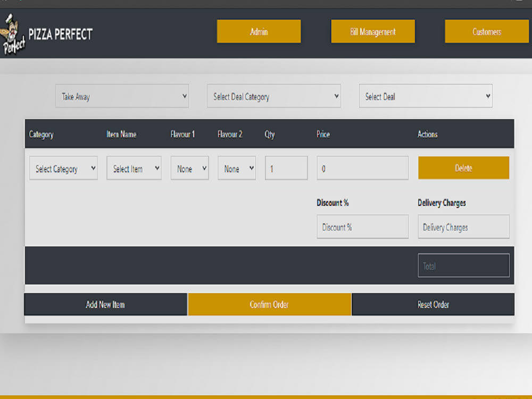Image resolution: width=532 pixels, height=399 pixels.
Task: Confirm the order
Action: [269, 304]
